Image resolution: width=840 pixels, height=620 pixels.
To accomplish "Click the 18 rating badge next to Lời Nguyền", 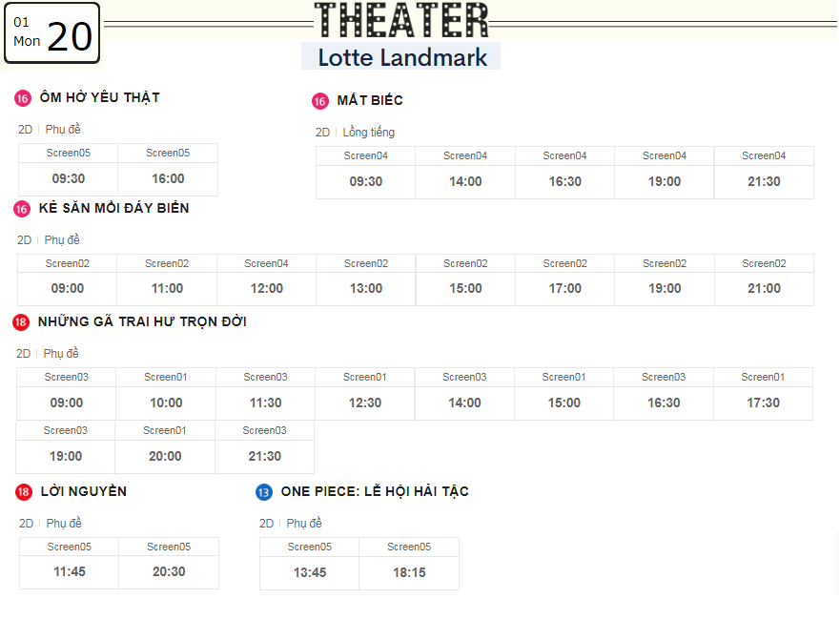I will [x=24, y=492].
